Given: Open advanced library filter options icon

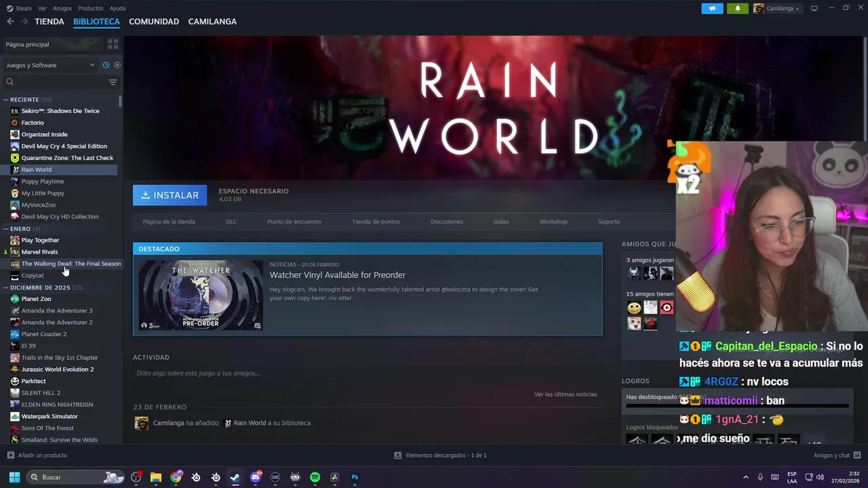Looking at the screenshot, I should click(x=113, y=82).
